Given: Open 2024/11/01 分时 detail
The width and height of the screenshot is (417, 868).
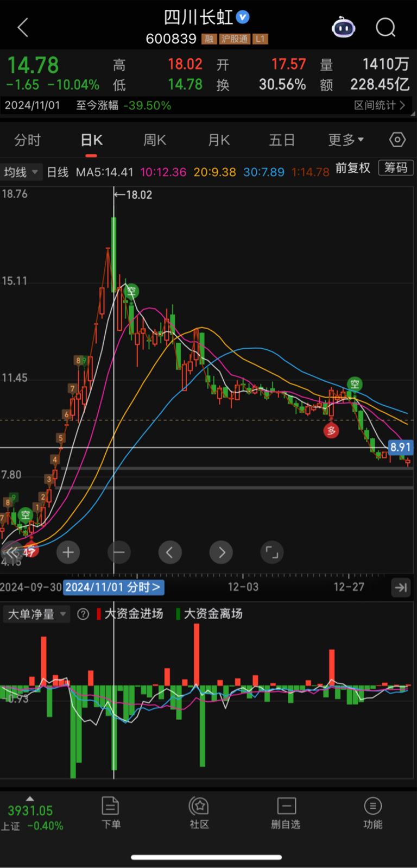Looking at the screenshot, I should [x=113, y=587].
